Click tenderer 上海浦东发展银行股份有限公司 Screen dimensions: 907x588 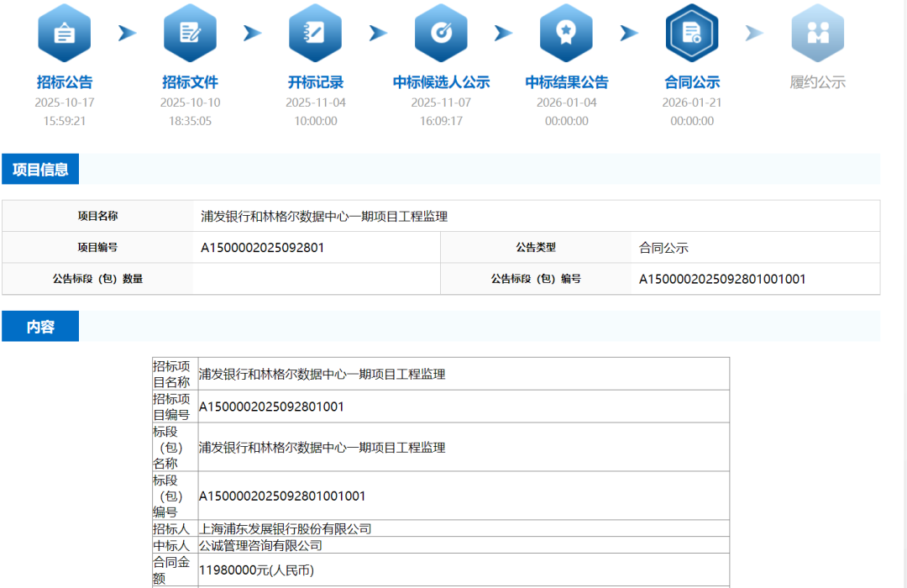(x=286, y=528)
